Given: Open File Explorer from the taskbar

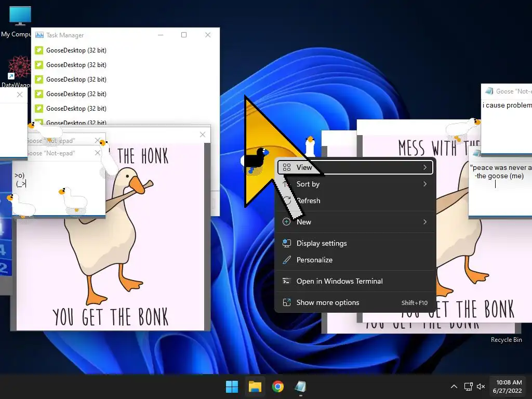Looking at the screenshot, I should (255, 387).
